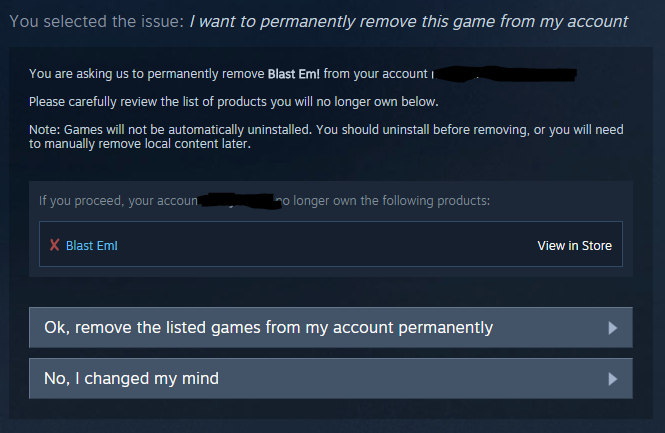Screen dimensions: 665x433
Task: Click the "You selected the issue:" header label
Action: tap(95, 21)
